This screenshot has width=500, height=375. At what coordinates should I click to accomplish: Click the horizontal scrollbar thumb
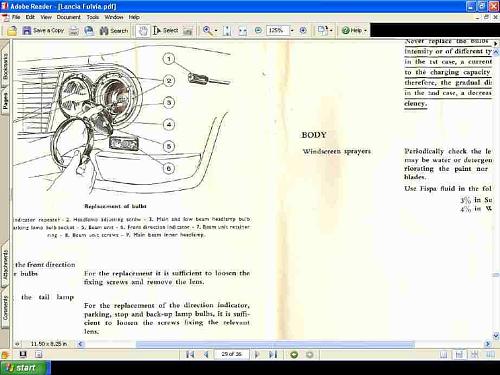(275, 344)
